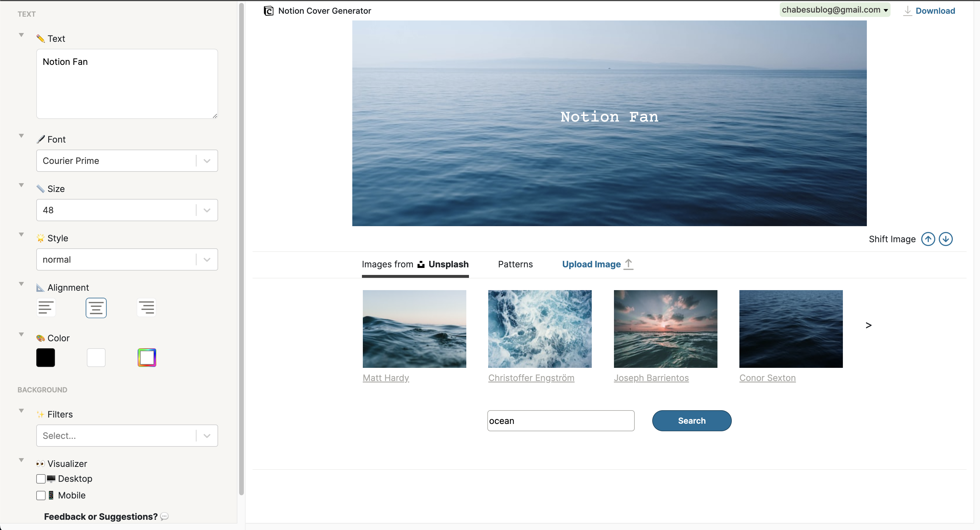Image resolution: width=980 pixels, height=530 pixels.
Task: Open Conor Sexton photographer link
Action: click(767, 377)
